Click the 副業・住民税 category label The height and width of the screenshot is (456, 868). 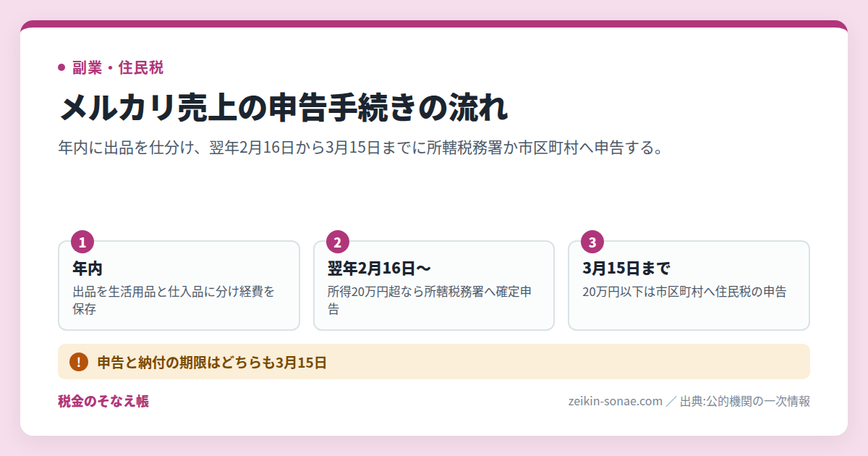[117, 68]
